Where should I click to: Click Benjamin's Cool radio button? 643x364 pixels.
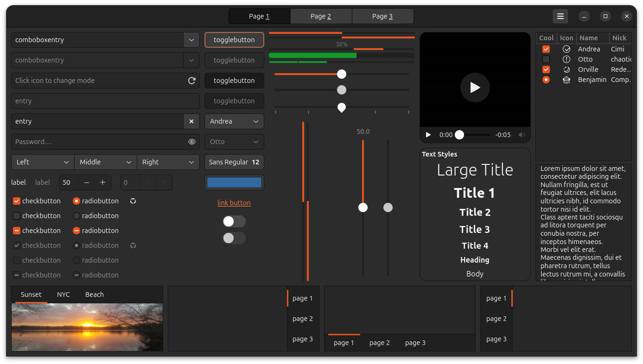[546, 80]
